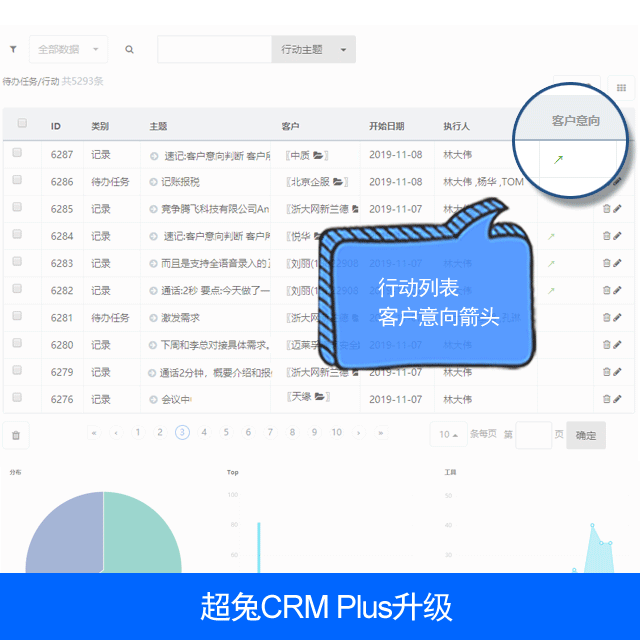Click the circle arrow icon beside 记账报税
Image resolution: width=640 pixels, height=640 pixels.
pos(153,182)
